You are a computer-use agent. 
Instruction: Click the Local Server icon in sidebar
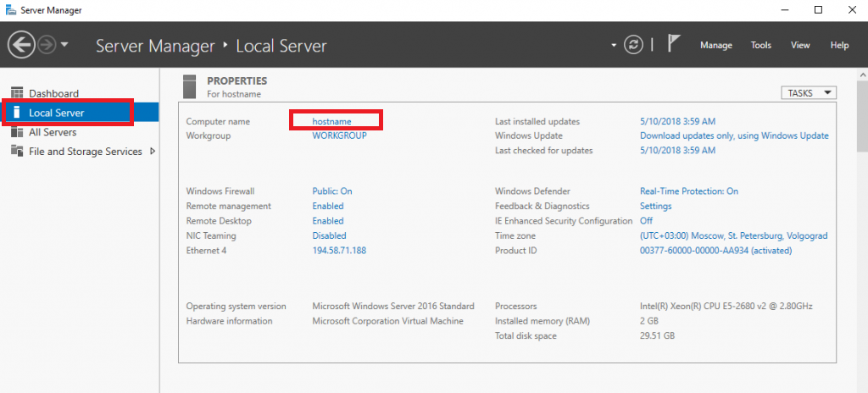point(17,113)
